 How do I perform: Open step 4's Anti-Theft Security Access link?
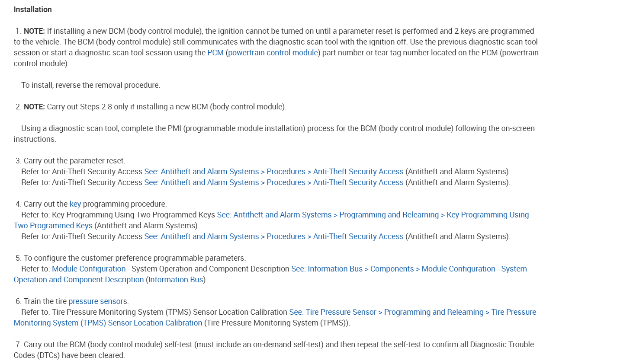coord(273,236)
